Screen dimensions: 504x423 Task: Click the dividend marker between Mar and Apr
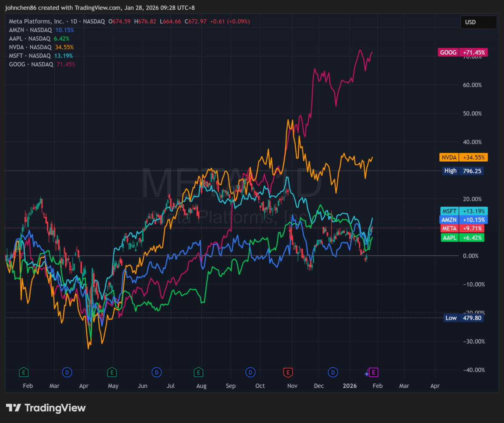pyautogui.click(x=67, y=372)
